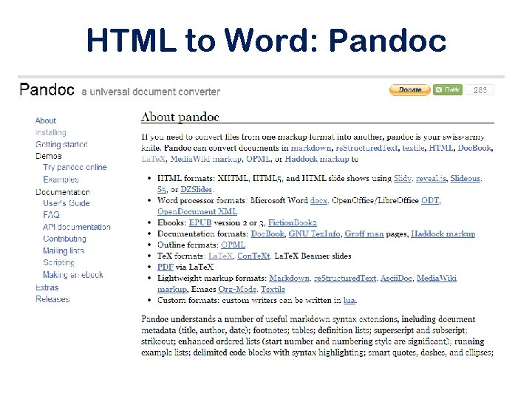The height and width of the screenshot is (399, 532).
Task: Follow the OpenDocument XML link
Action: click(197, 212)
